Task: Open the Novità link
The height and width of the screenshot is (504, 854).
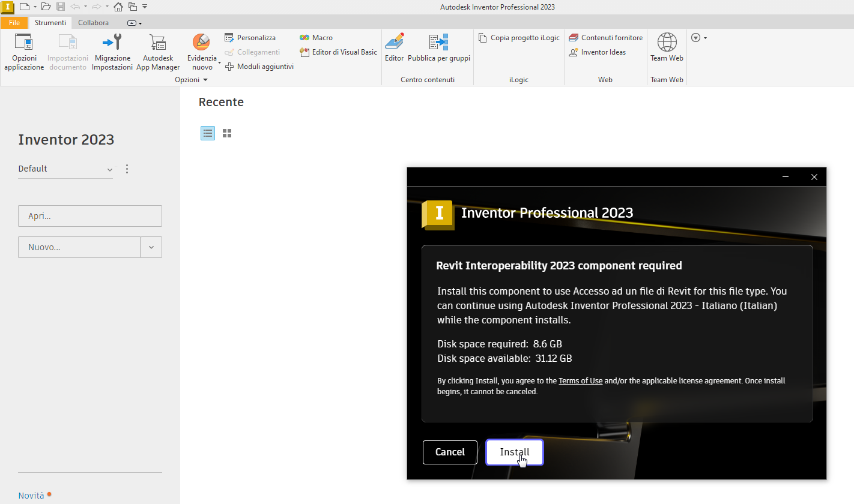Action: [x=31, y=496]
